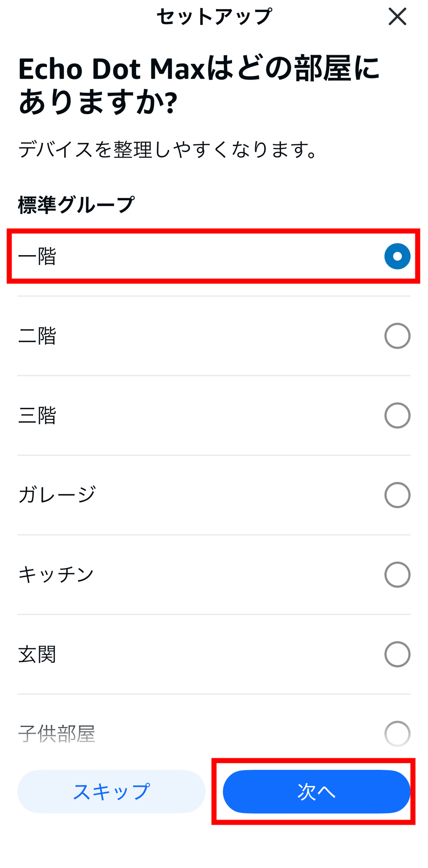Click the 子供部屋 text label
This screenshot has width=428, height=868.
(57, 733)
